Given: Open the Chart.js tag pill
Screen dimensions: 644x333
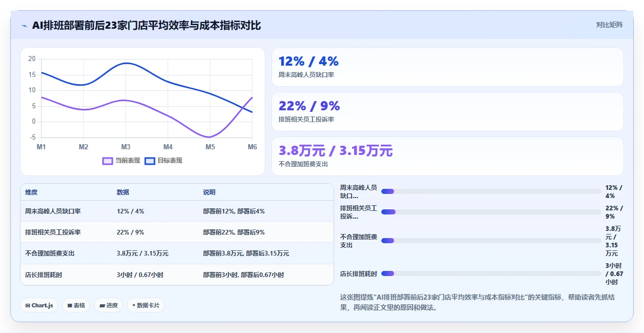Looking at the screenshot, I should click(x=40, y=305).
